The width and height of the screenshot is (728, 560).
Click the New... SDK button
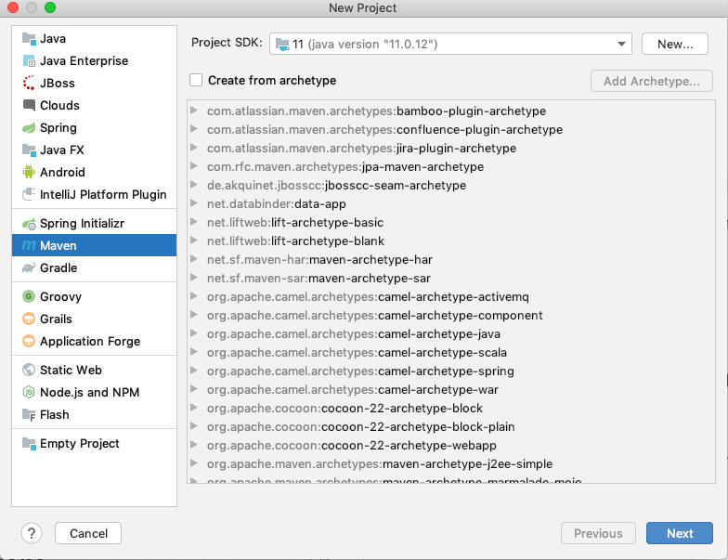coord(674,45)
